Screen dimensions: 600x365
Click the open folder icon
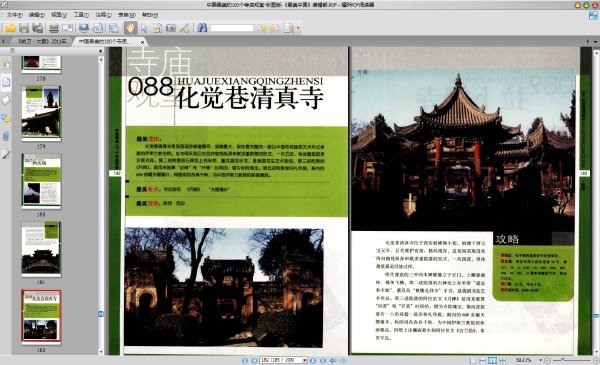tap(10, 28)
